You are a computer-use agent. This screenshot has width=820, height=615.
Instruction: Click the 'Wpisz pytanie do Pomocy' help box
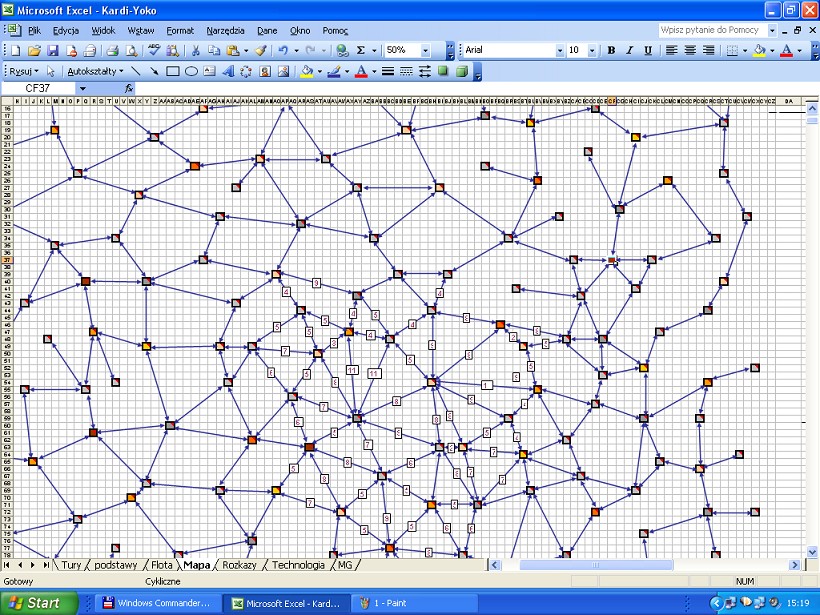point(712,30)
